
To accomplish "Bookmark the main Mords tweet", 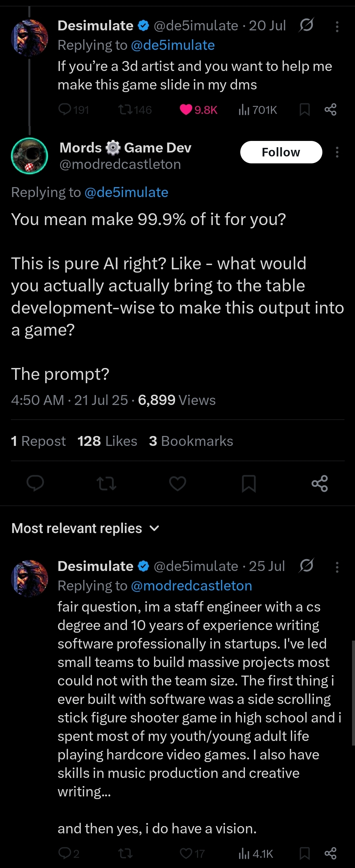I will click(x=249, y=484).
